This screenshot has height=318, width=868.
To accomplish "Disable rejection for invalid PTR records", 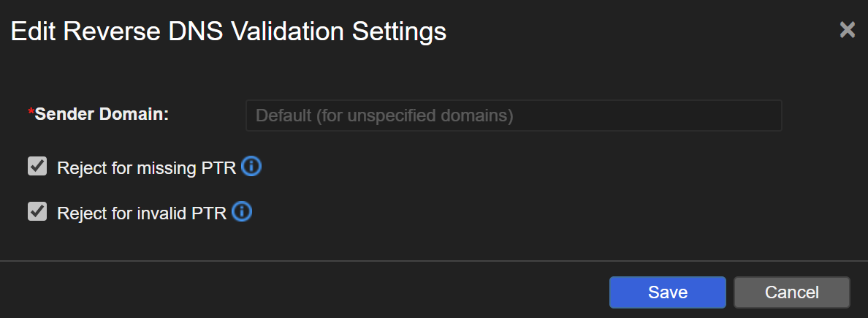I will coord(37,213).
